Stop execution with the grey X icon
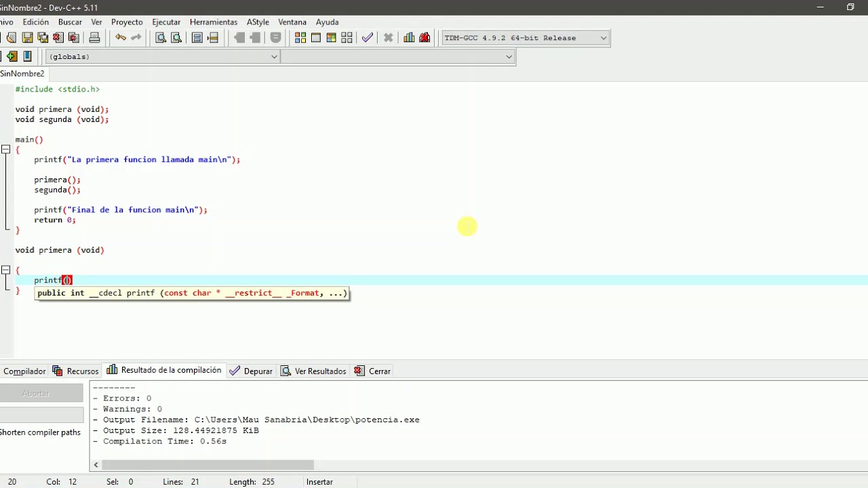Image resolution: width=868 pixels, height=488 pixels. click(388, 38)
